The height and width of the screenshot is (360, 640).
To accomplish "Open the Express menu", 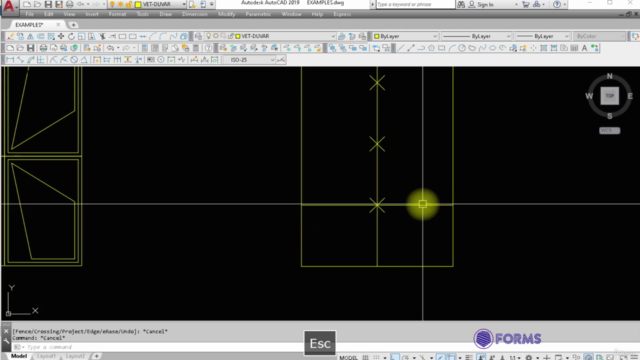I will [342, 14].
